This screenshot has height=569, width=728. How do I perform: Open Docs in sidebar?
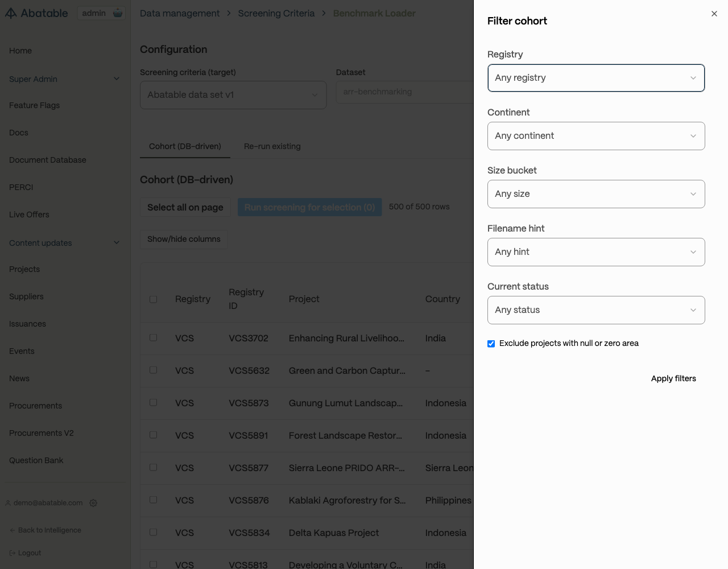[19, 133]
